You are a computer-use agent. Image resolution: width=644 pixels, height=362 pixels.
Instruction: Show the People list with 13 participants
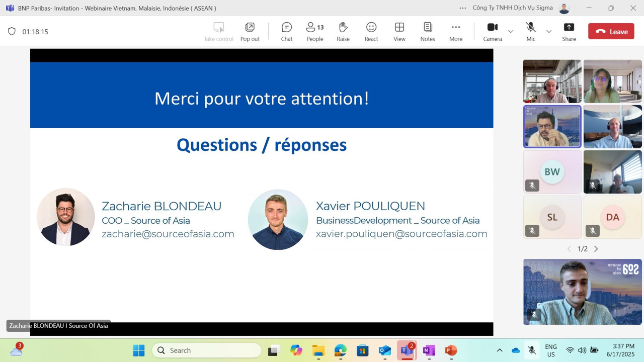pyautogui.click(x=315, y=32)
